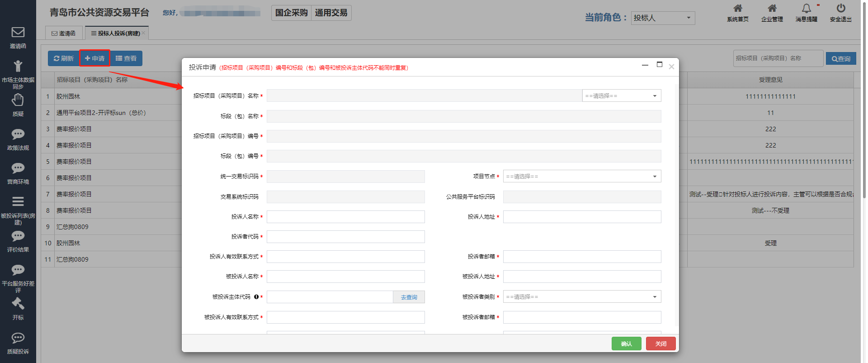
Task: Click the 去查询 lookup button
Action: (x=409, y=297)
